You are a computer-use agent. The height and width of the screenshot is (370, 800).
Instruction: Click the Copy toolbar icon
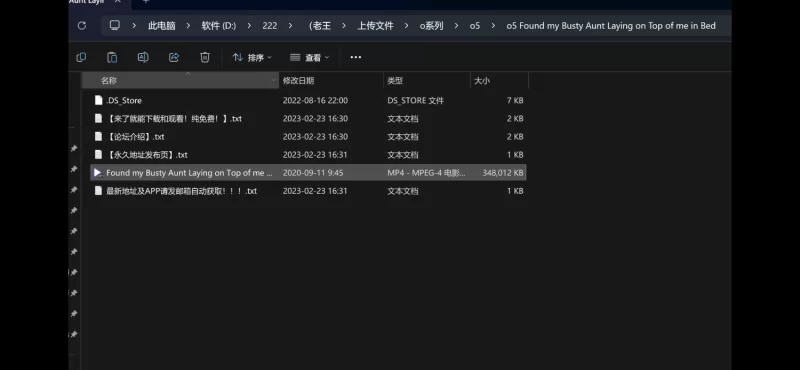pos(81,57)
